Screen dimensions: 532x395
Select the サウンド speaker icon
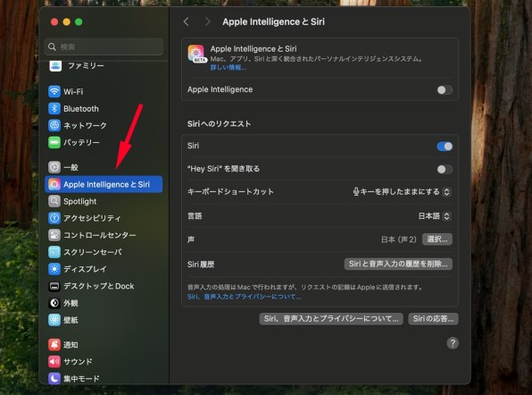[54, 361]
